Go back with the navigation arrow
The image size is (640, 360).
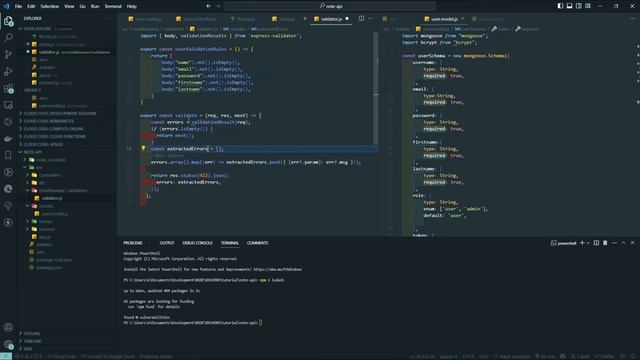[x=209, y=6]
